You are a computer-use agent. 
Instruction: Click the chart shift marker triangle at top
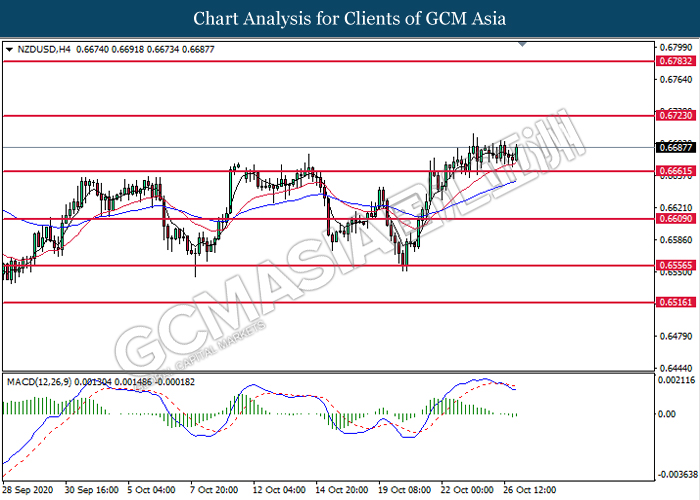522,44
